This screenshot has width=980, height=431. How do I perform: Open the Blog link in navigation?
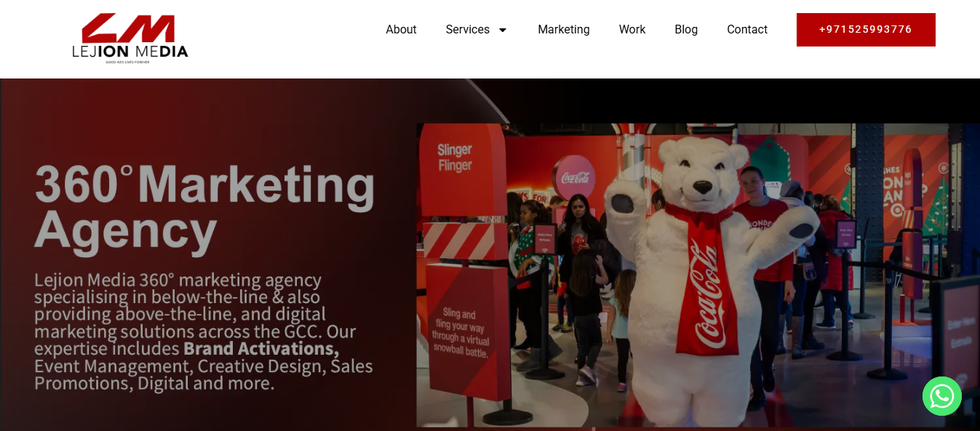[686, 30]
